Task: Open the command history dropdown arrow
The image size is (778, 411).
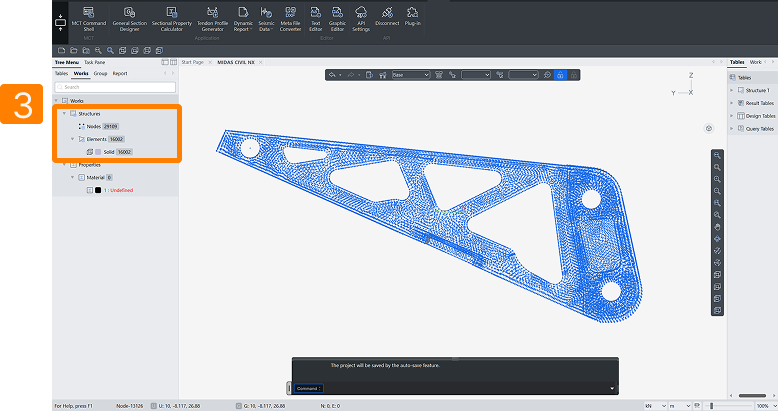Action: point(612,389)
